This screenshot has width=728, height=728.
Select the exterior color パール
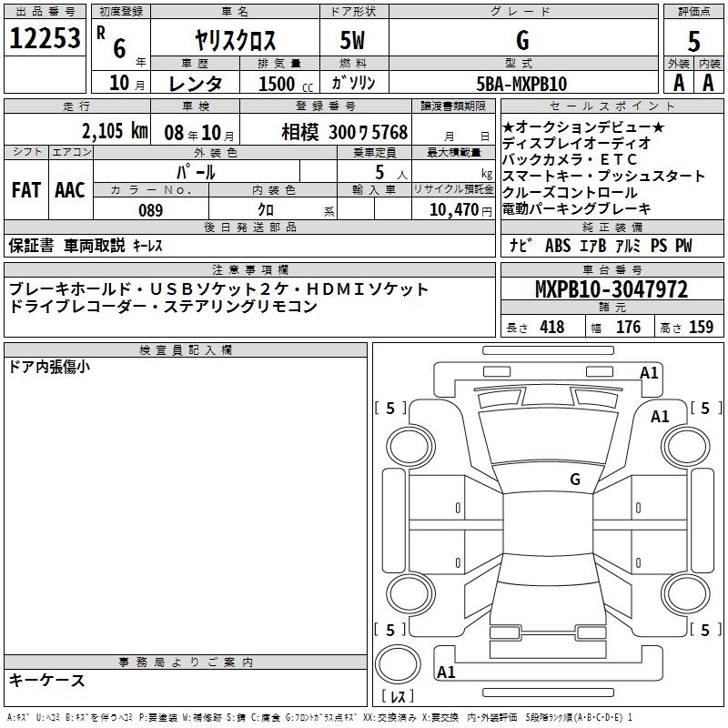196,172
